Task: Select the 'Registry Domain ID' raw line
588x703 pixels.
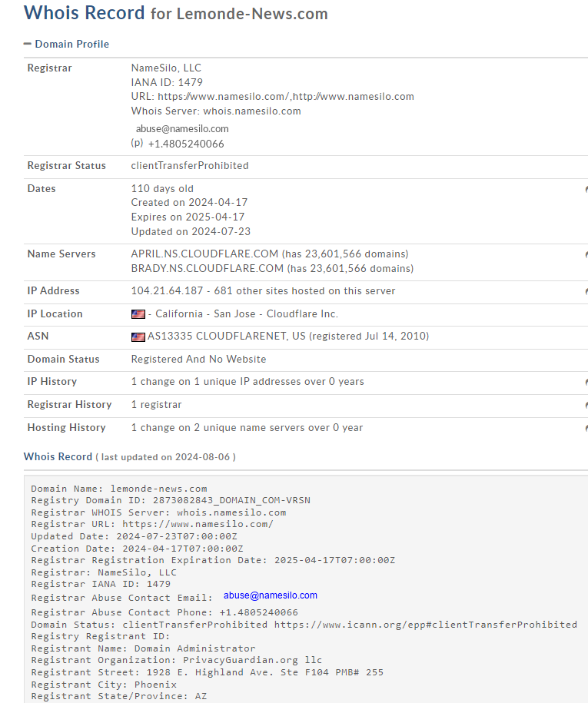Action: point(171,500)
